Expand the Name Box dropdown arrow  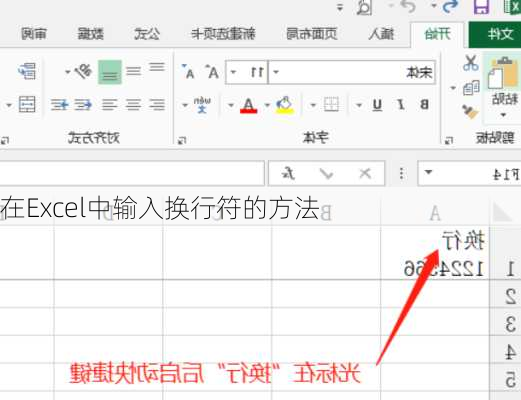(428, 173)
